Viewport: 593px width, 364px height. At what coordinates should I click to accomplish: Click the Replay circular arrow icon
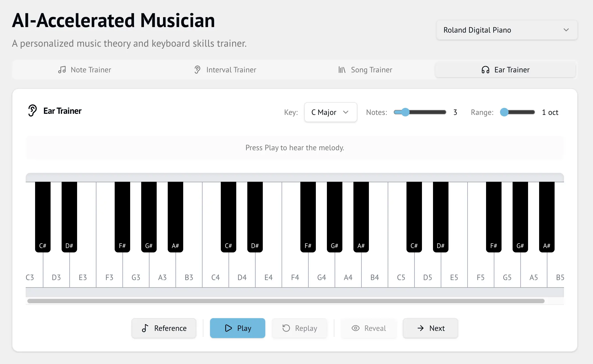click(286, 328)
